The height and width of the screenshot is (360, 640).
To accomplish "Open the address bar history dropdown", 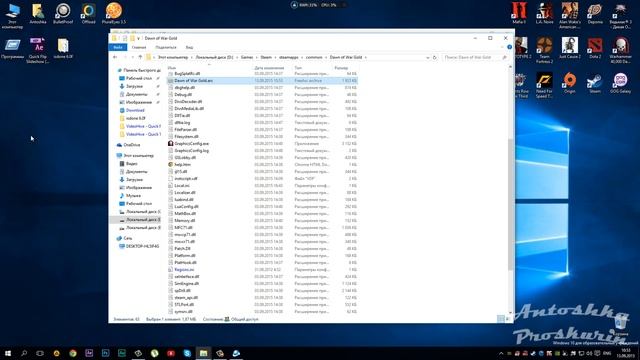I will point(427,58).
